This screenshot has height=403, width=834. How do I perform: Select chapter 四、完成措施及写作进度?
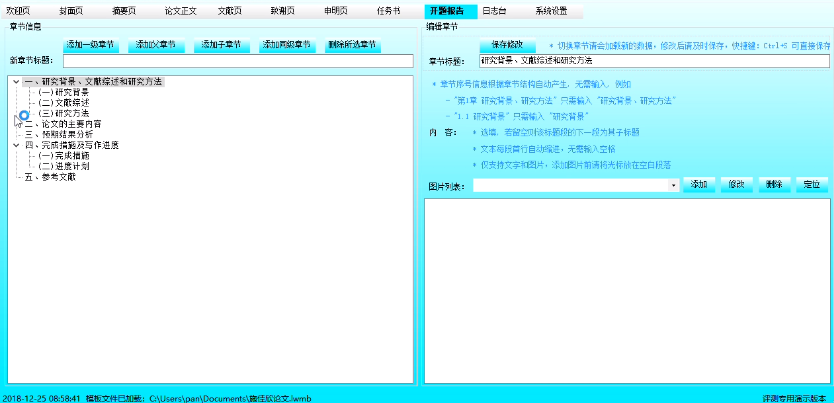coord(72,145)
